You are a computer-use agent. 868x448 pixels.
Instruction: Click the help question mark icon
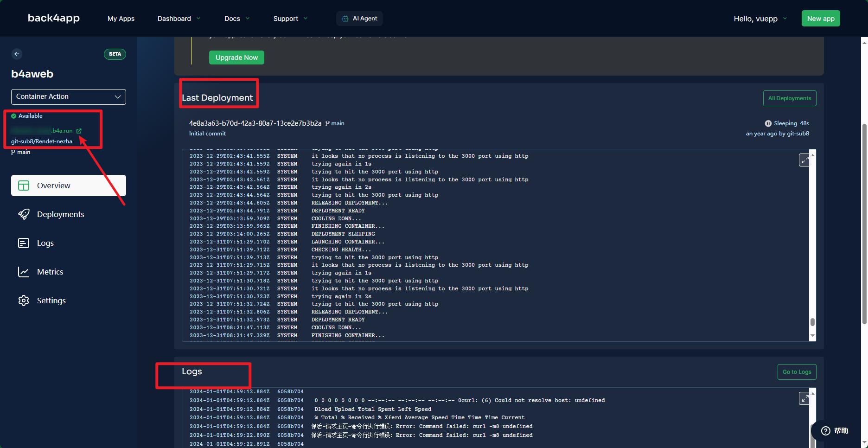point(826,431)
